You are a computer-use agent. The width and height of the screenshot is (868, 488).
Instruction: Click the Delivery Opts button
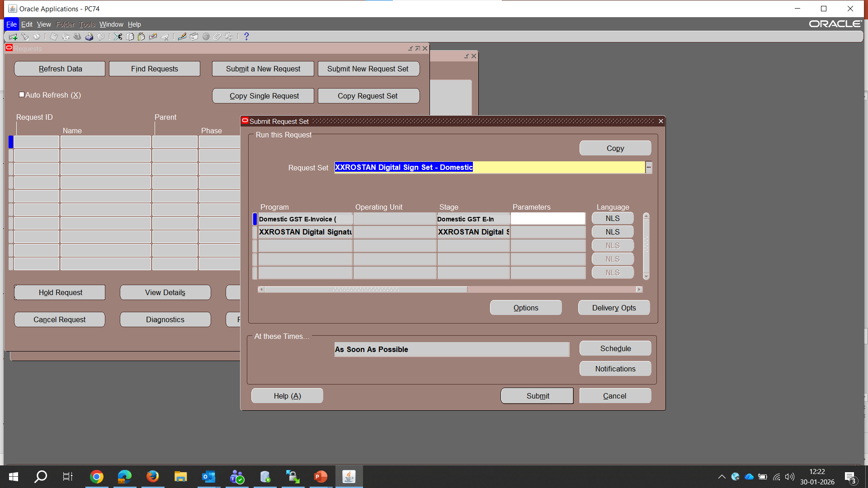coord(614,308)
